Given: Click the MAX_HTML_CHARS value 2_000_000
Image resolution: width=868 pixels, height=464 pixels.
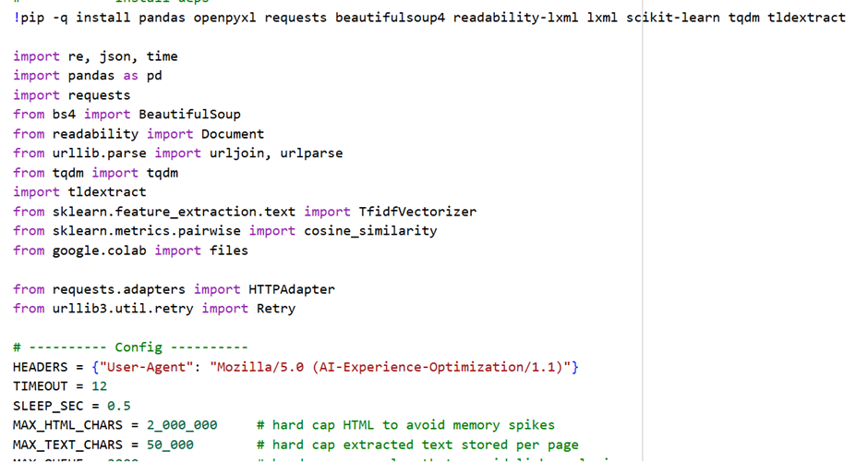Looking at the screenshot, I should [180, 425].
